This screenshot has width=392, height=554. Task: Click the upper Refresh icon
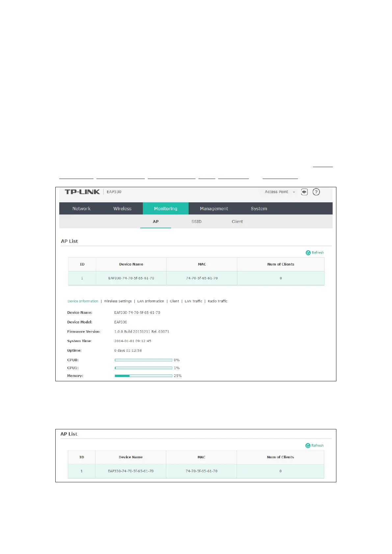click(x=308, y=253)
